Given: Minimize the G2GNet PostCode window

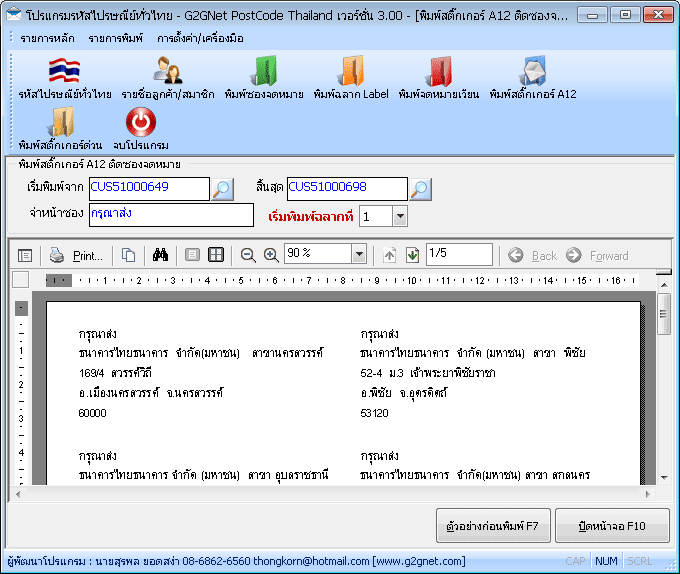Looking at the screenshot, I should pyautogui.click(x=592, y=15).
